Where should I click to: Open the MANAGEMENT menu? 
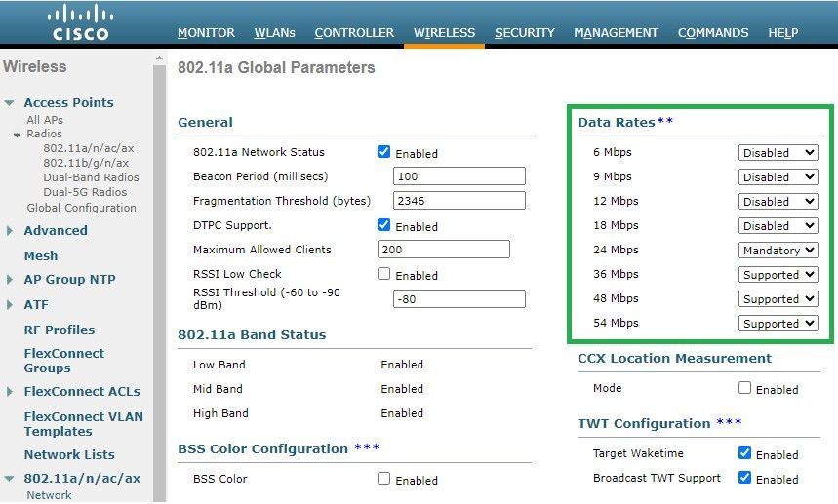[617, 33]
